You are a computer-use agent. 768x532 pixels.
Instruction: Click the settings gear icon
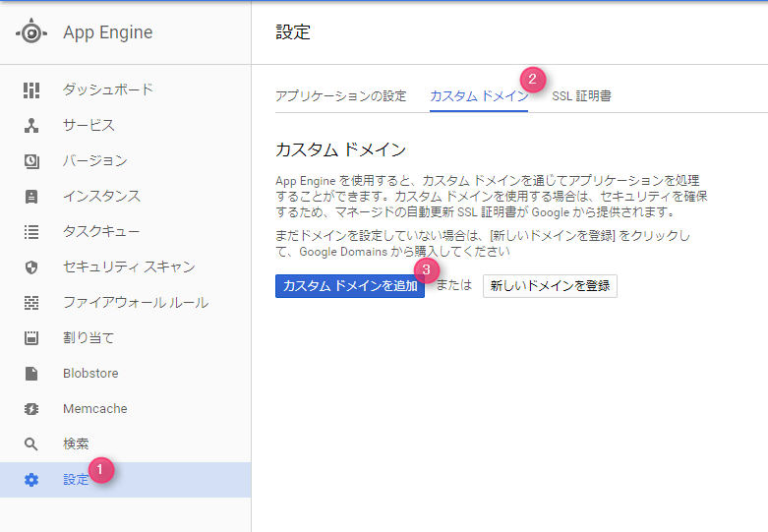pyautogui.click(x=31, y=480)
